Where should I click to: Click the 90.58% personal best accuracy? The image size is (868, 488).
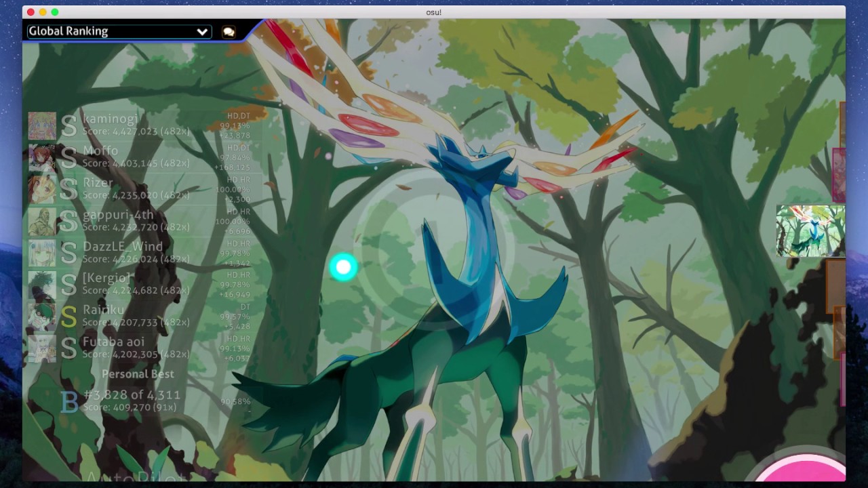point(235,402)
